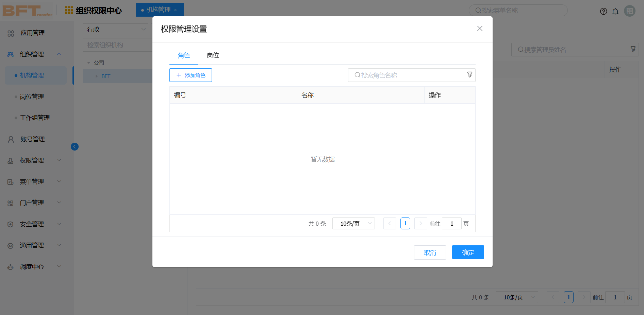644x315 pixels.
Task: Open the help question mark icon
Action: [604, 11]
